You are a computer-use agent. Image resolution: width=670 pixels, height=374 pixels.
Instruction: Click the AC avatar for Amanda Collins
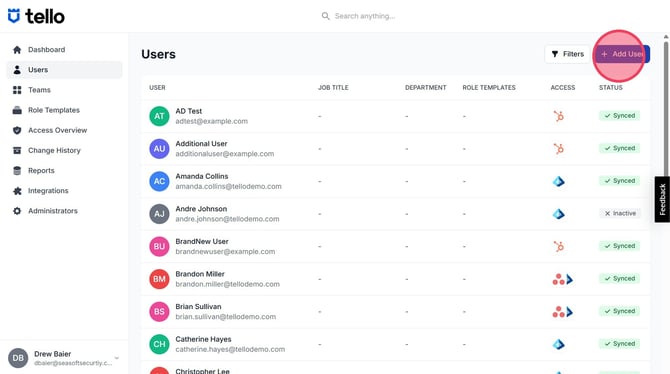159,181
